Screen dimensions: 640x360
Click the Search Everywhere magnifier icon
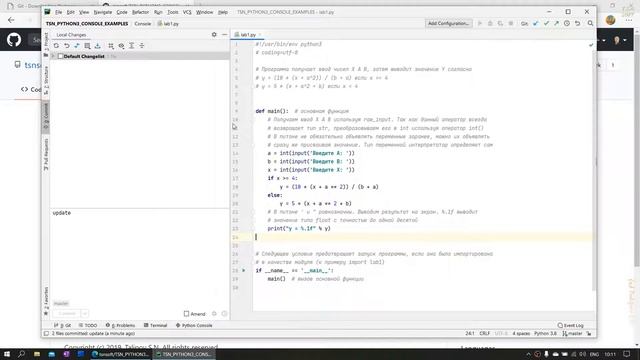590,24
